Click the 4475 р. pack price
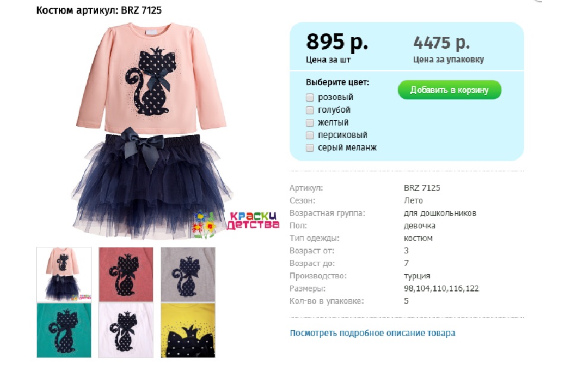571x392 pixels. tap(441, 43)
